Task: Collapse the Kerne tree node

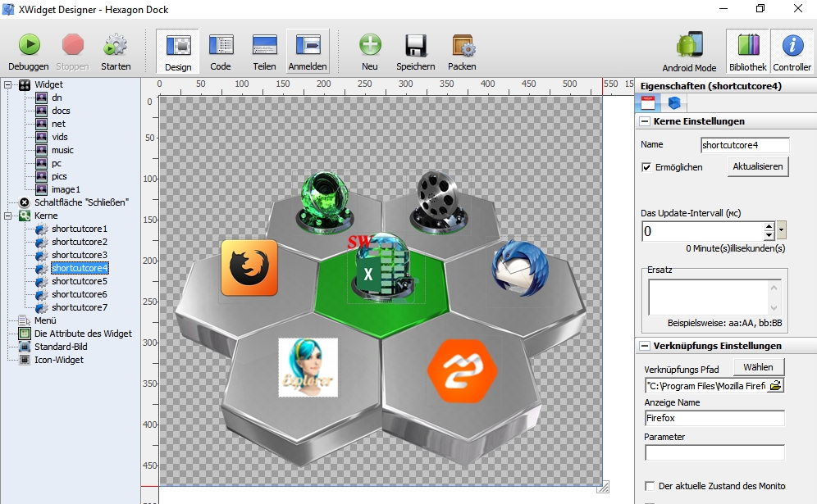Action: tap(8, 216)
